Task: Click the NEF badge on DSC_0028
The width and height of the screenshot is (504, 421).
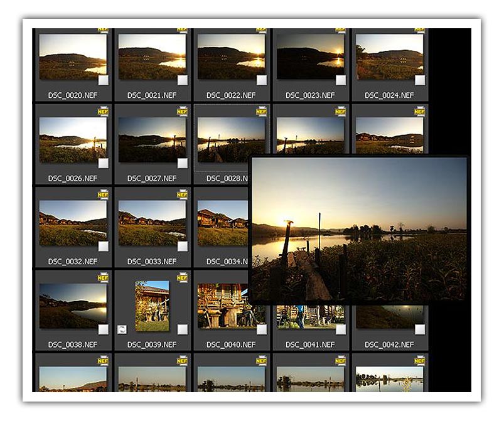Action: click(x=261, y=112)
